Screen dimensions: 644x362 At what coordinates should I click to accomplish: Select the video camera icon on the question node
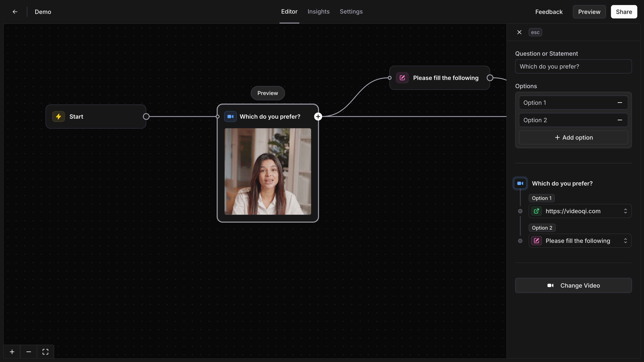[x=230, y=116]
